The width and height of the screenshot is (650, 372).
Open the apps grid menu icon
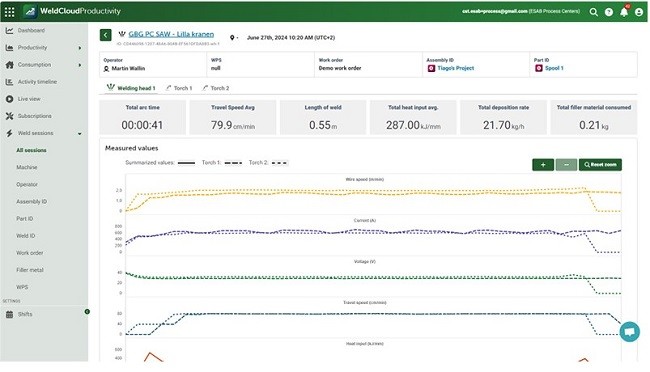tap(10, 12)
